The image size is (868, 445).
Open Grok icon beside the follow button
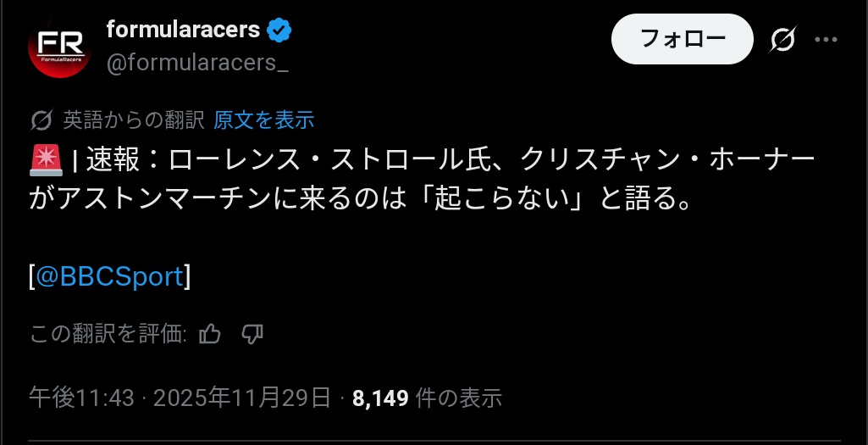[783, 40]
